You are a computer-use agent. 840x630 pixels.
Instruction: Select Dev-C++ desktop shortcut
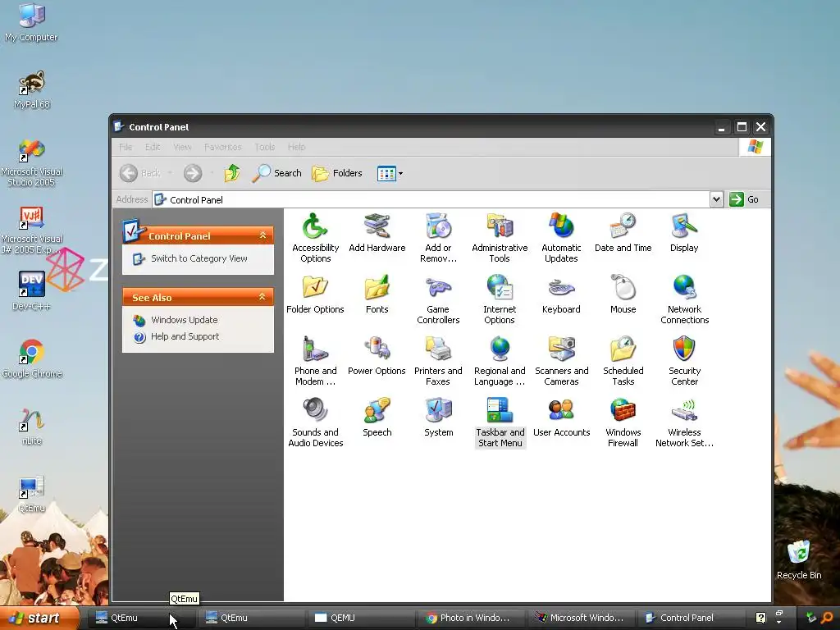click(x=32, y=291)
